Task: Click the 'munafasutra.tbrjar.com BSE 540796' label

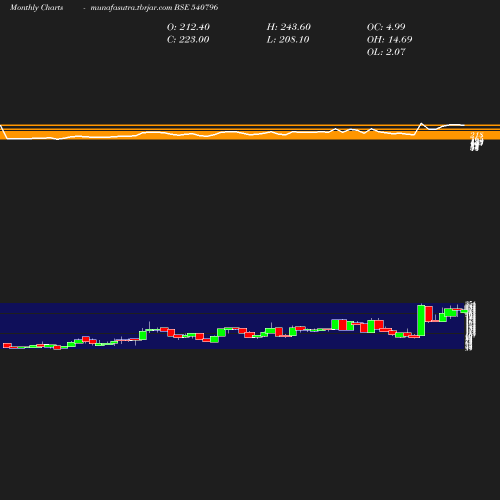Action: [x=154, y=8]
